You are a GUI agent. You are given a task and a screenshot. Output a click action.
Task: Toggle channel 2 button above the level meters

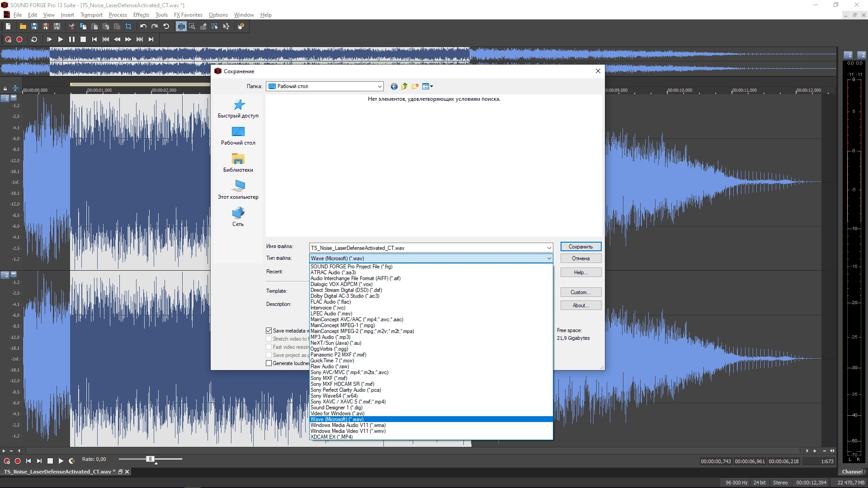click(x=862, y=55)
